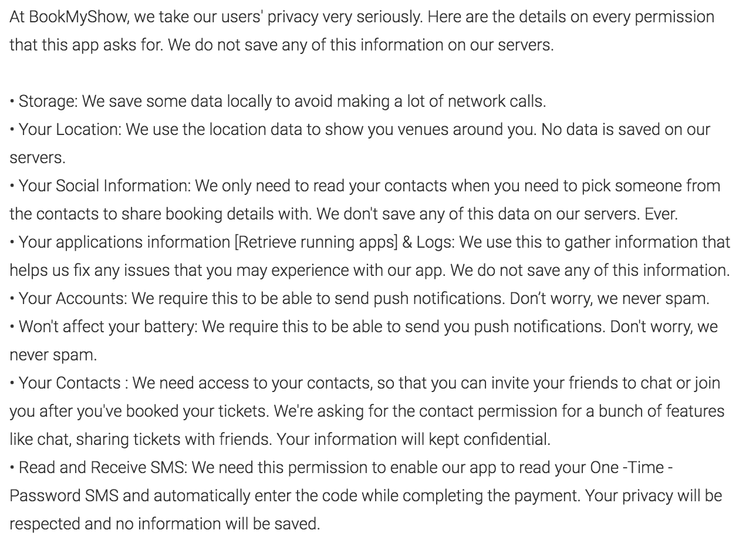Click the "Your Accounts" bullet heading
Viewport: 756px width, 540px height.
click(x=72, y=299)
